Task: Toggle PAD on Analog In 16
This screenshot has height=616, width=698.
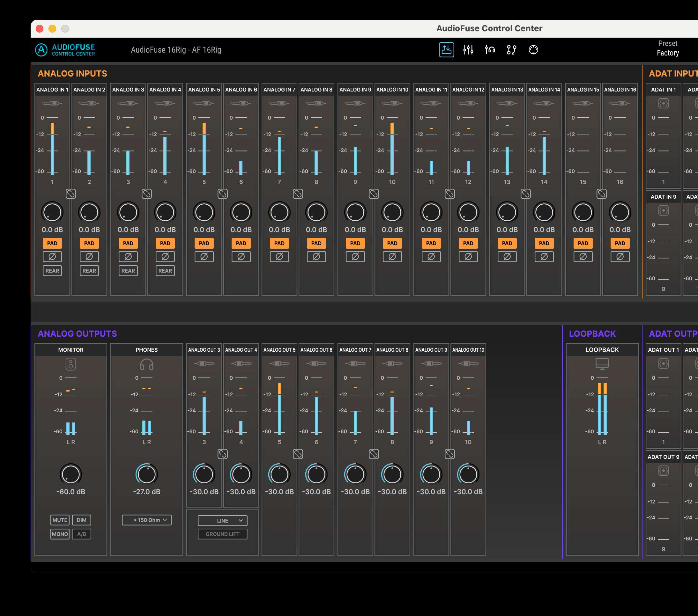Action: coord(620,243)
